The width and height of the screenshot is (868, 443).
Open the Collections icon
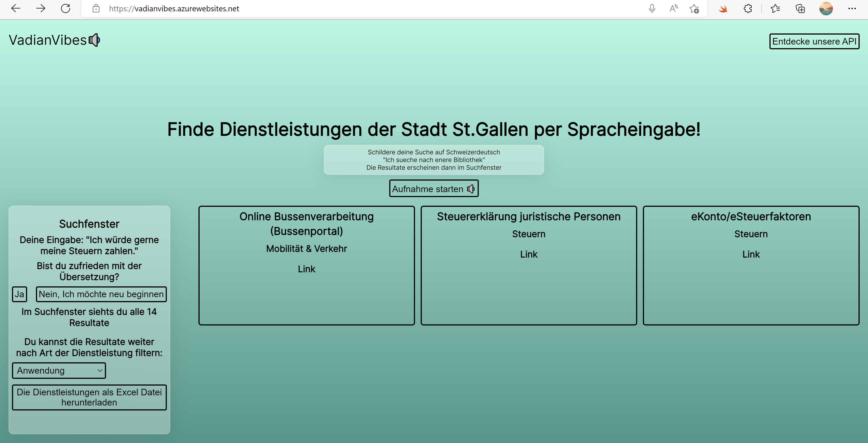[x=800, y=8]
